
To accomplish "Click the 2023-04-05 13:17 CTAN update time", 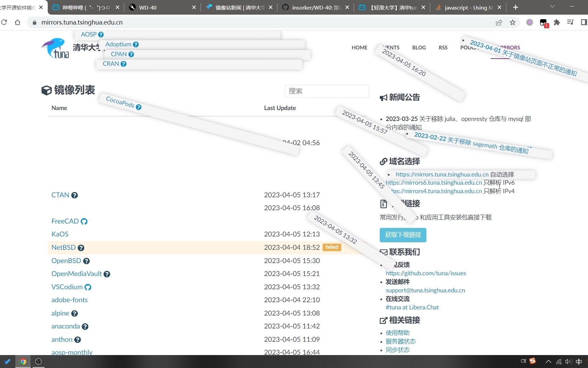I will [x=292, y=195].
